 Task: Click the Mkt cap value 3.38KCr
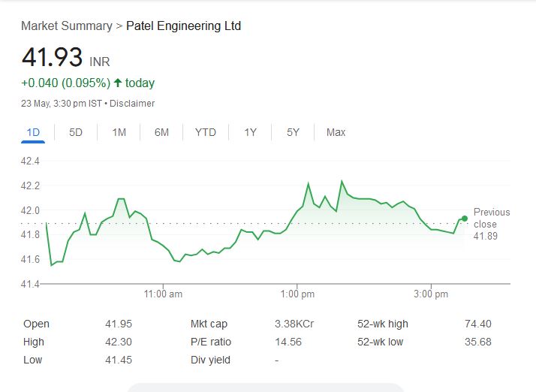[294, 324]
